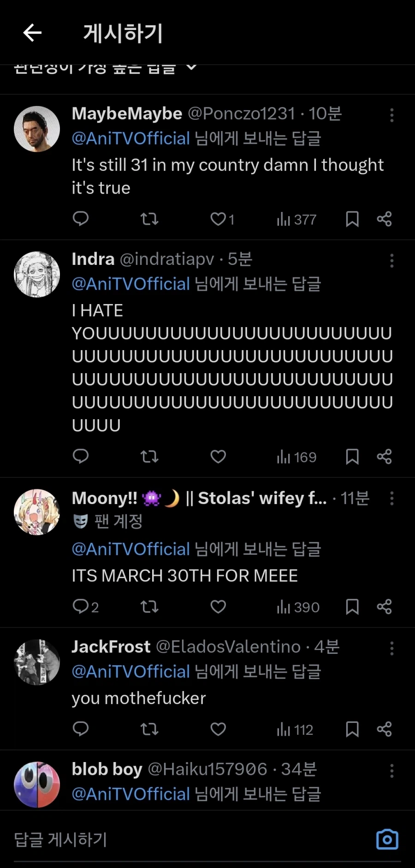Open more options for Moony's reply

[392, 498]
